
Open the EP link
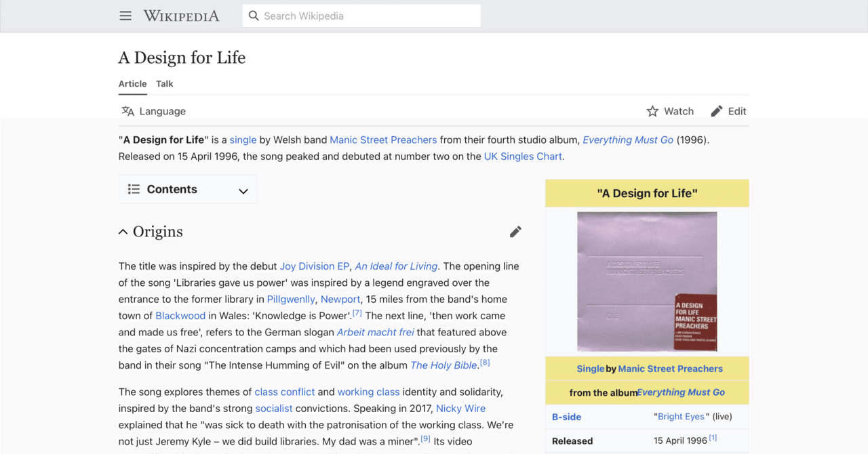pyautogui.click(x=343, y=266)
